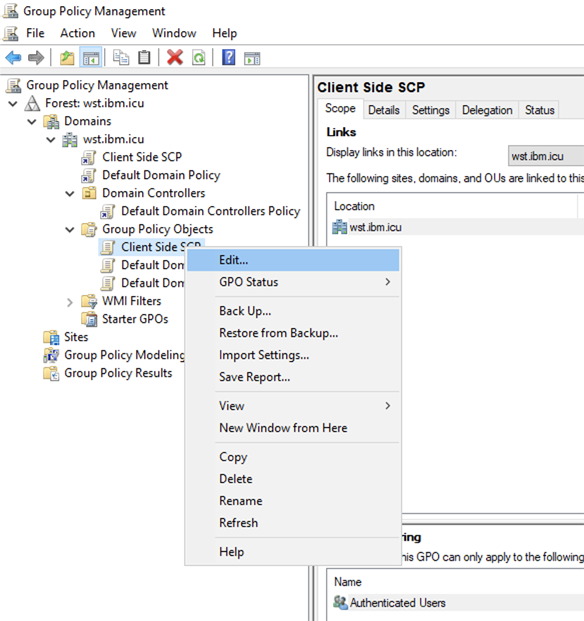Open Help with the blue question icon

[x=228, y=58]
